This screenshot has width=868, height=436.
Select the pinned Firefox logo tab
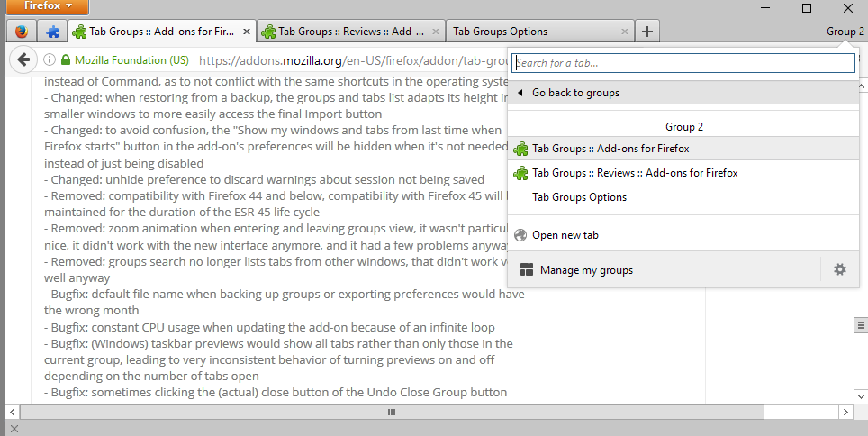[22, 32]
